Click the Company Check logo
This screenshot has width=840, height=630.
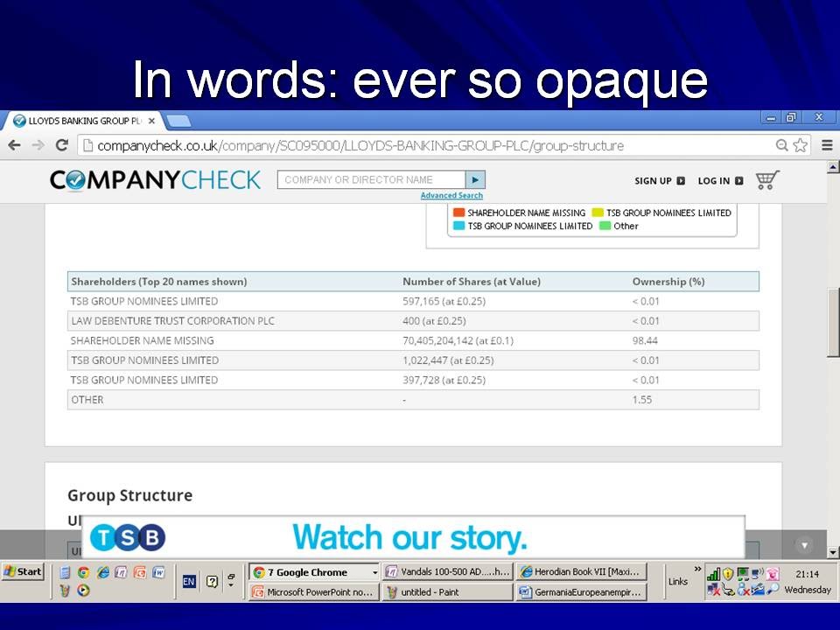(155, 180)
